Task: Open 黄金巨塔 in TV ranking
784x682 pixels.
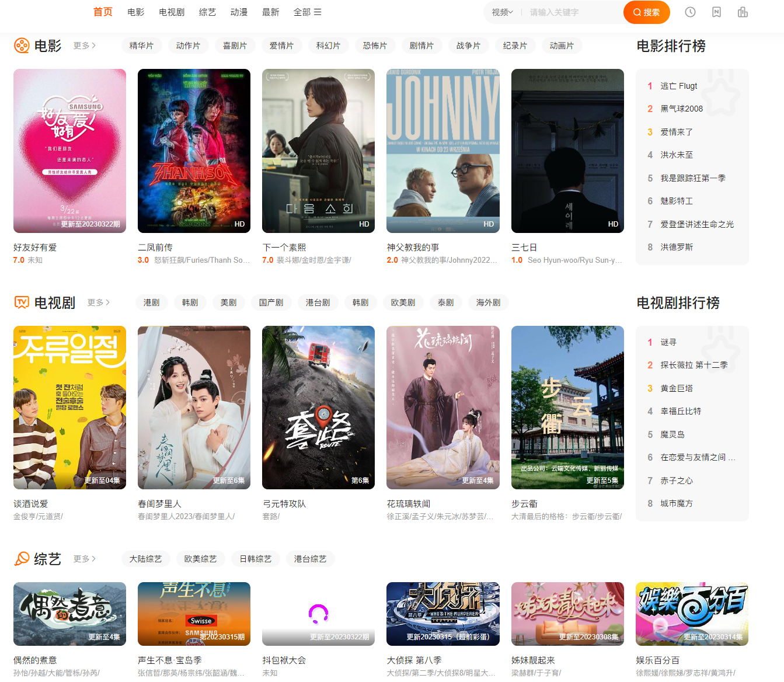Action: click(x=677, y=388)
